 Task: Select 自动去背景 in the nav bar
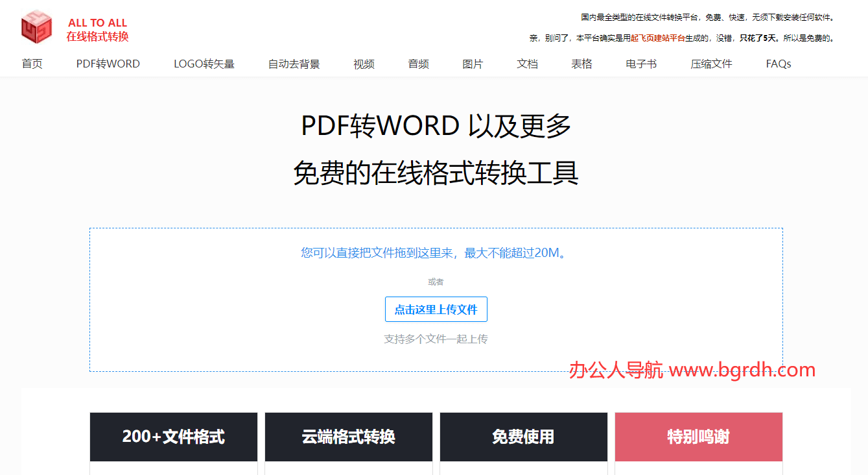(294, 64)
